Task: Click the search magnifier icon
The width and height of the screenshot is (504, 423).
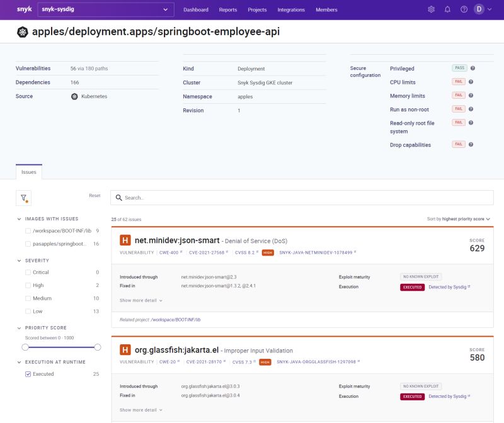Action: pos(118,198)
